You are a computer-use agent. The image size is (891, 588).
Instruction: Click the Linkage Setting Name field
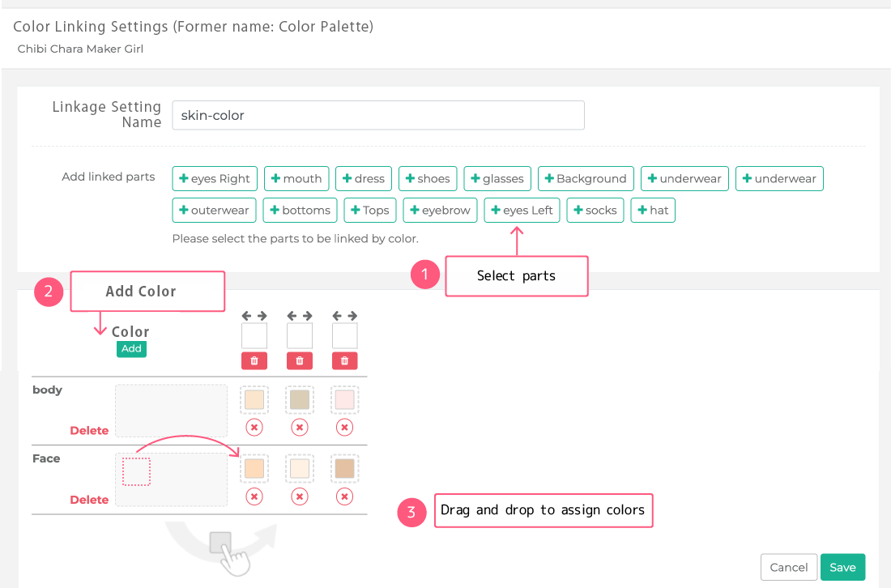[378, 115]
